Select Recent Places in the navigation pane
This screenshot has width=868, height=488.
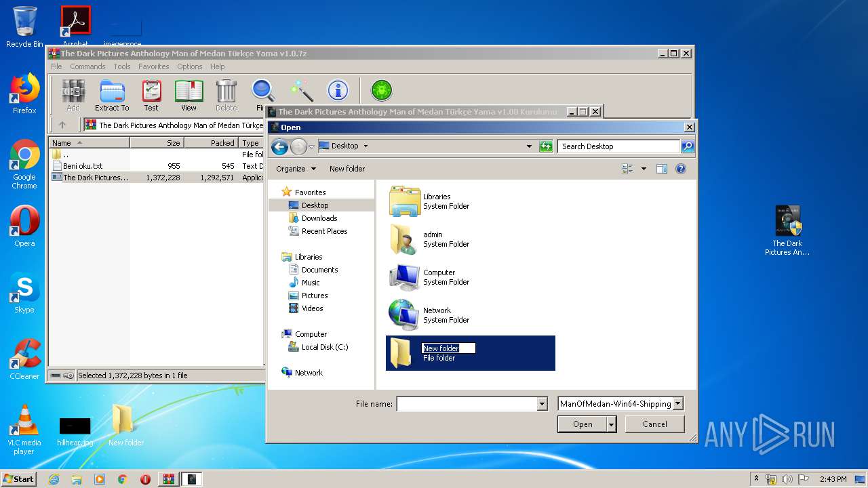point(324,231)
